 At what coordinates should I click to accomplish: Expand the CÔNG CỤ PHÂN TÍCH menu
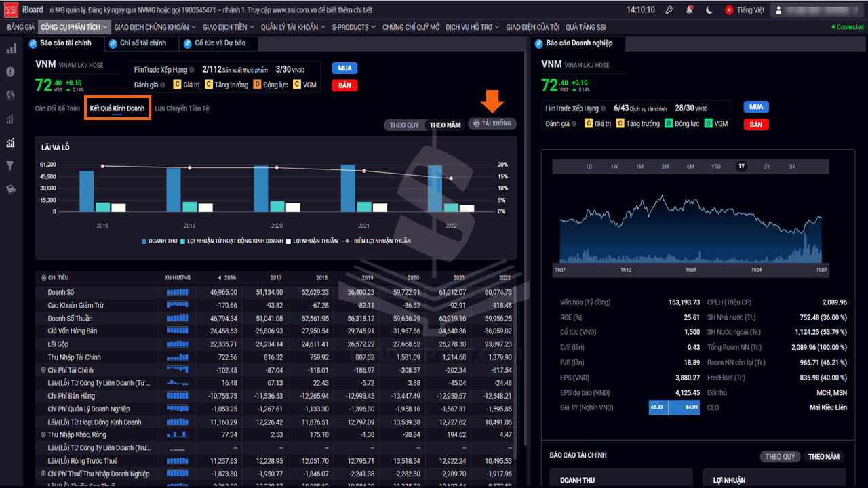point(74,27)
